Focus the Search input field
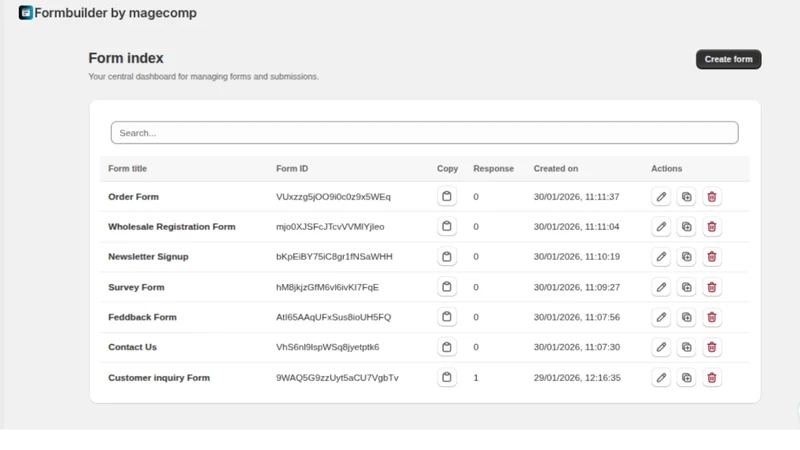 pyautogui.click(x=424, y=133)
